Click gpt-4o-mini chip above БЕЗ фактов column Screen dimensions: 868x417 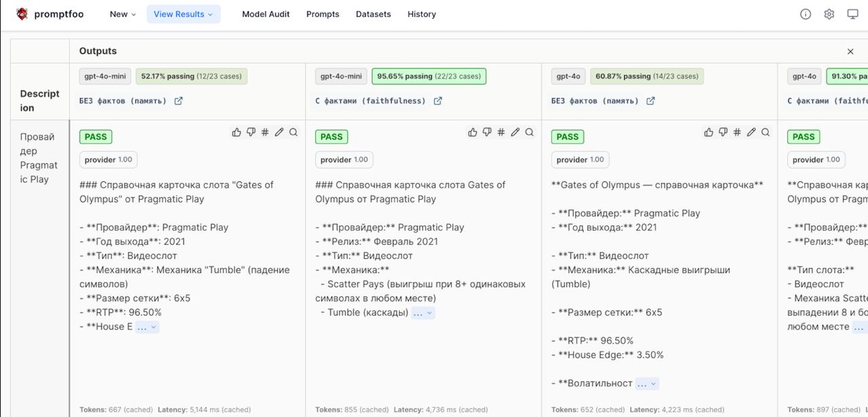pyautogui.click(x=106, y=77)
